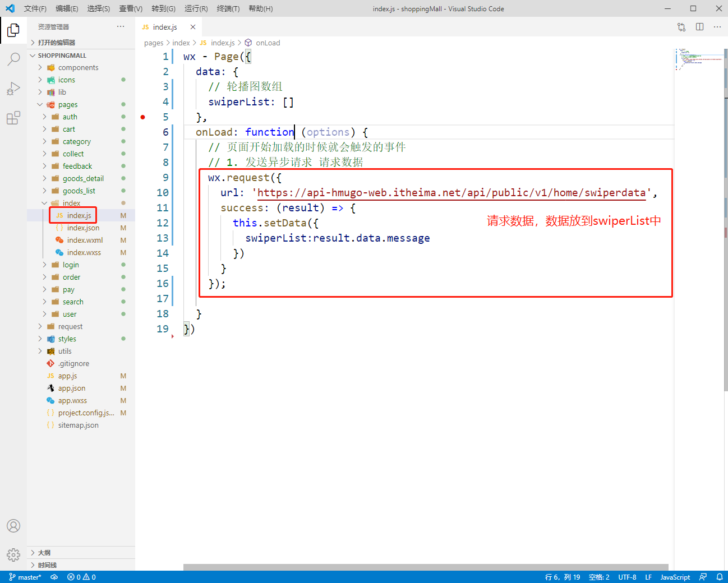This screenshot has width=728, height=583.
Task: Open the 选择(S) menu
Action: point(99,8)
